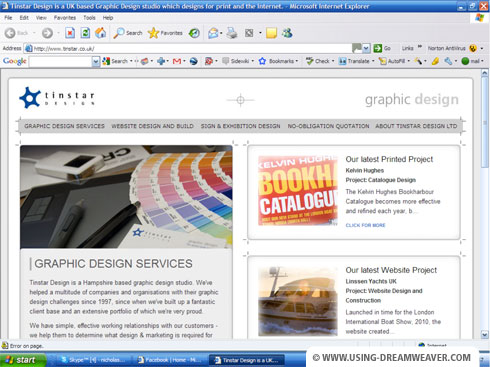Click the Tinstar Design star logo
The height and width of the screenshot is (367, 490).
[30, 98]
